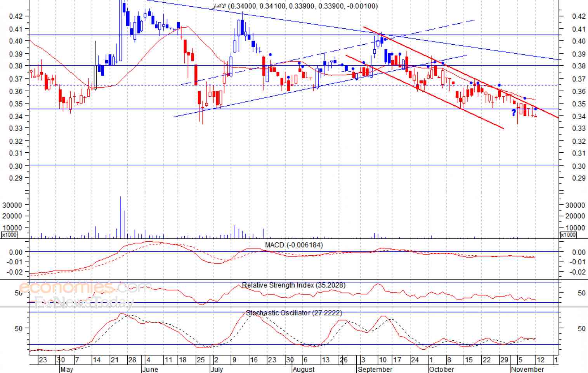This screenshot has height=373, width=588.
Task: Select the May month label on time axis
Action: pos(67,369)
